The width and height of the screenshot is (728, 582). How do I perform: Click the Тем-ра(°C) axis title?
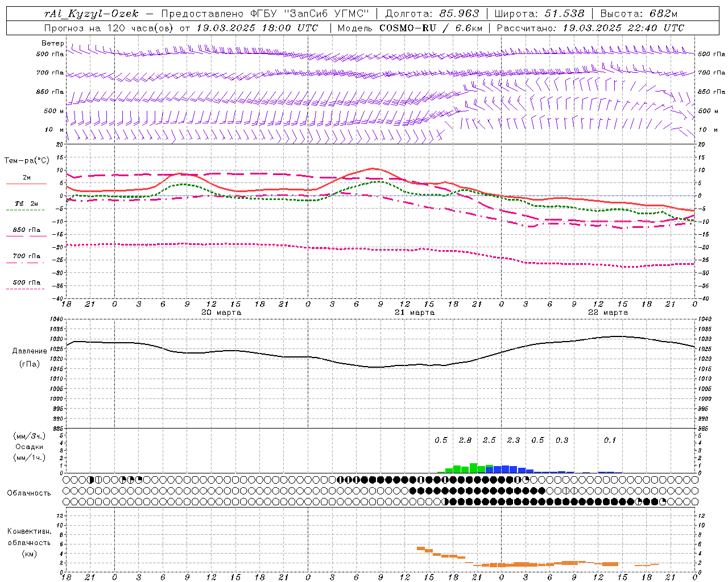[x=27, y=161]
